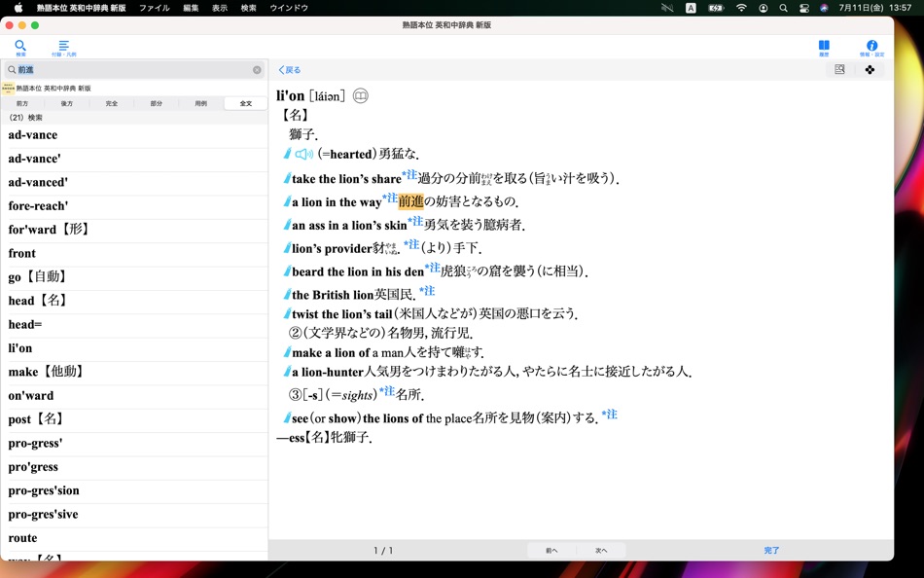The height and width of the screenshot is (578, 924).
Task: Select the 'ad-vanced'' result
Action: tap(134, 183)
